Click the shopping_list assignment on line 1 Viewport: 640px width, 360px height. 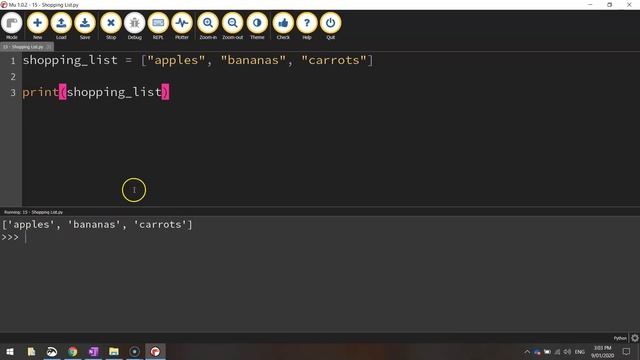point(198,60)
